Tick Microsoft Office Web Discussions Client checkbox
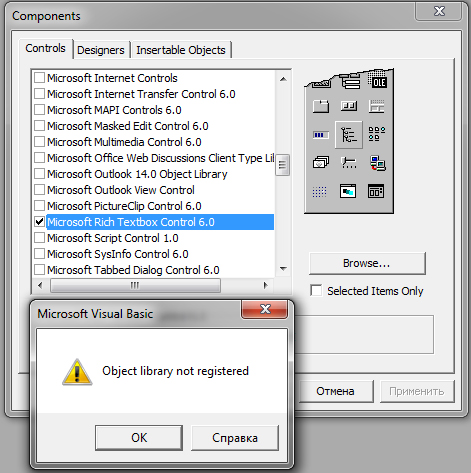This screenshot has height=473, width=471. pyautogui.click(x=40, y=158)
